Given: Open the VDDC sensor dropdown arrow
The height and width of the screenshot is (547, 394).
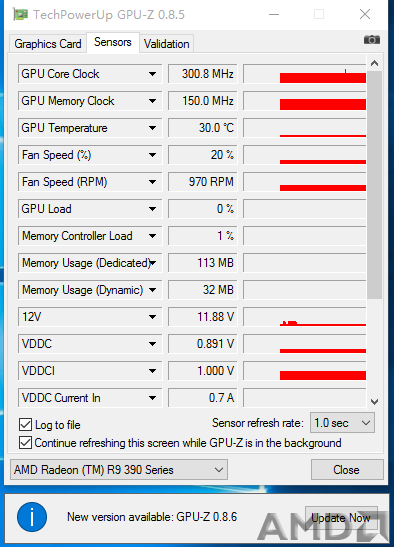Looking at the screenshot, I should (x=152, y=344).
